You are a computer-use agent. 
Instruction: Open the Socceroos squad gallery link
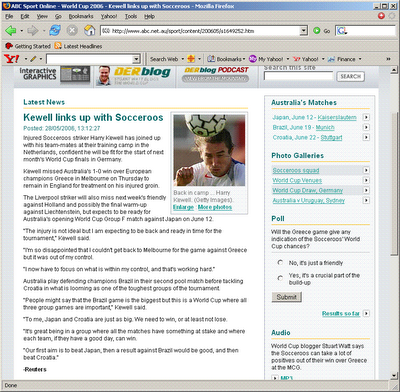[x=296, y=170]
